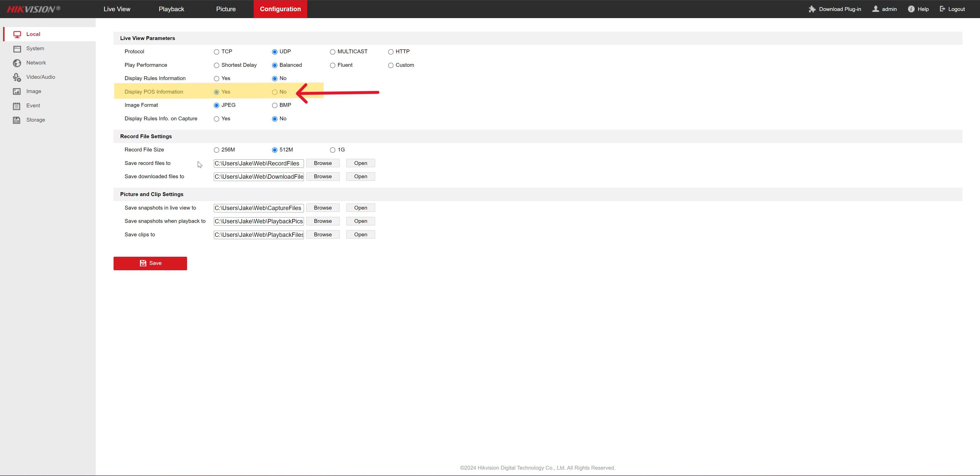The width and height of the screenshot is (980, 476).
Task: Click the Help info icon
Action: tap(911, 9)
